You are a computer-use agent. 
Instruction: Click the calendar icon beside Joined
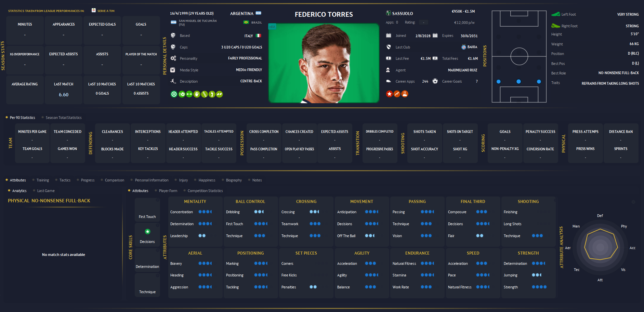point(389,36)
